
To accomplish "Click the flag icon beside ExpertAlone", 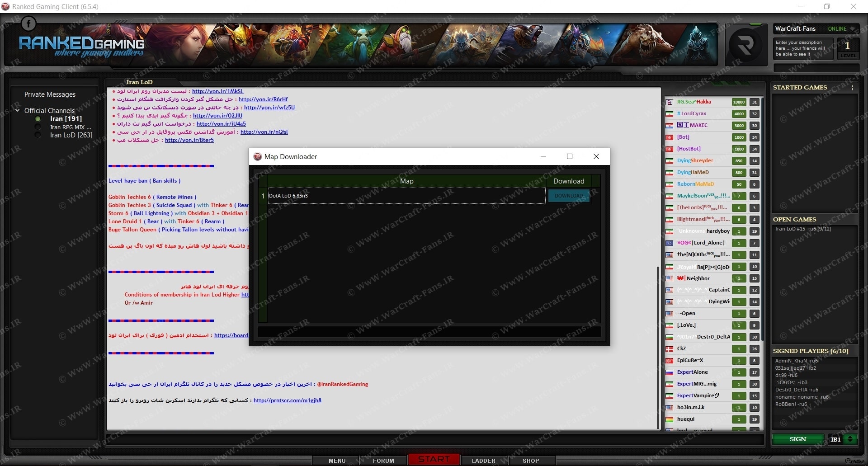I will tap(670, 372).
